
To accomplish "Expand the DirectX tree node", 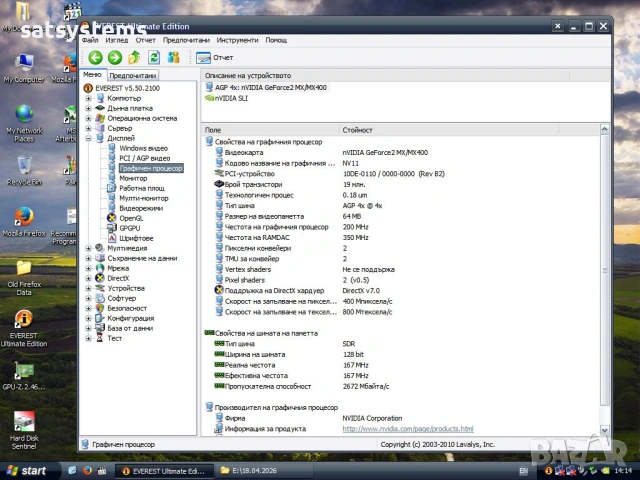I will pos(88,278).
